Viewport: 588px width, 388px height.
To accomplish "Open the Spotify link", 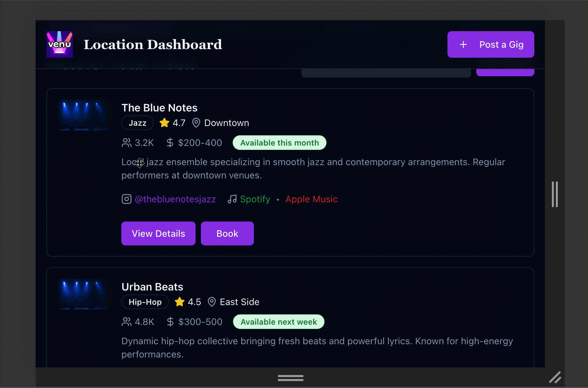I will pos(255,199).
